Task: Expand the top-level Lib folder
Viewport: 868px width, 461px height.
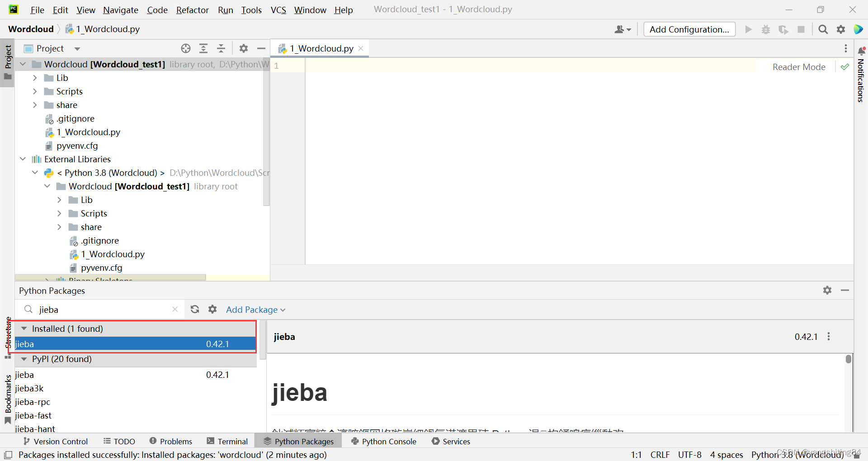Action: coord(35,78)
